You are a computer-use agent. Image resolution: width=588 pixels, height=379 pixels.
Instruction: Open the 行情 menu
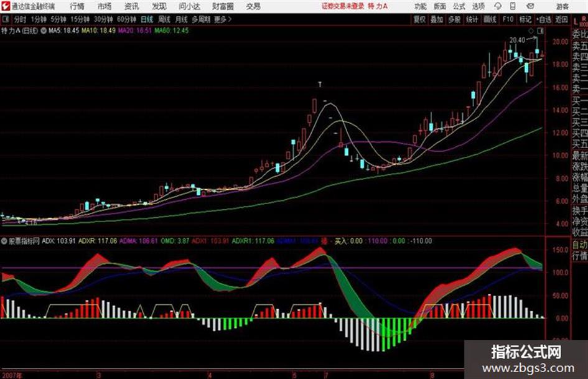point(77,6)
